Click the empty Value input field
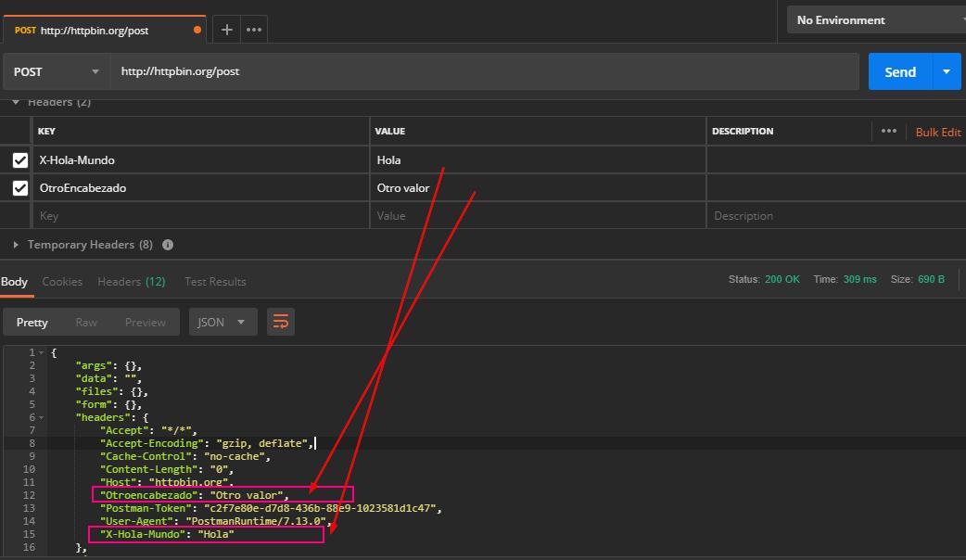 (x=538, y=216)
